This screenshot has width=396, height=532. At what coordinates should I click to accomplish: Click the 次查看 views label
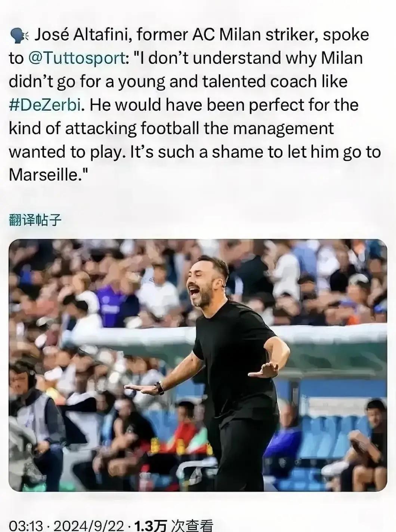(x=192, y=525)
